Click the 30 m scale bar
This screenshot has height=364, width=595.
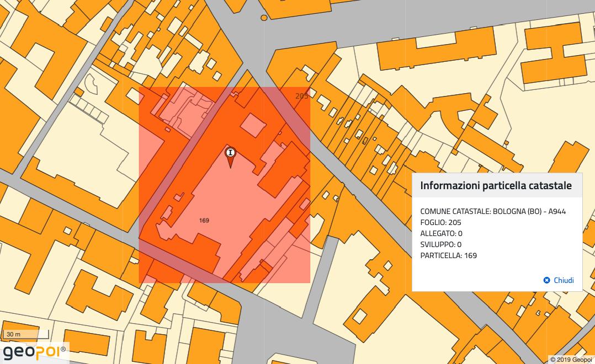(x=25, y=335)
